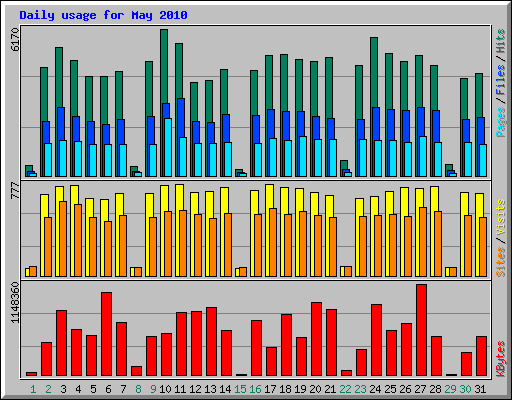Click day 22 on the x-axis
512x400 pixels.
345,389
